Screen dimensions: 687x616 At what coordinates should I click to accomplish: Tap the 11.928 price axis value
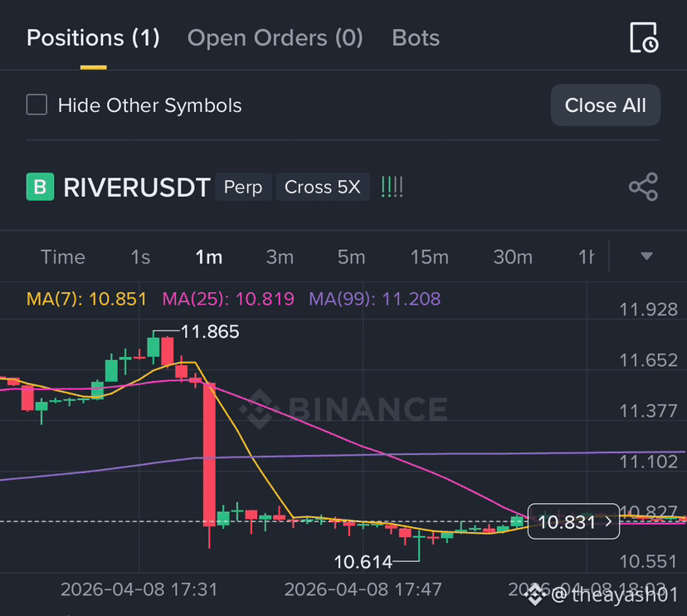pos(649,310)
